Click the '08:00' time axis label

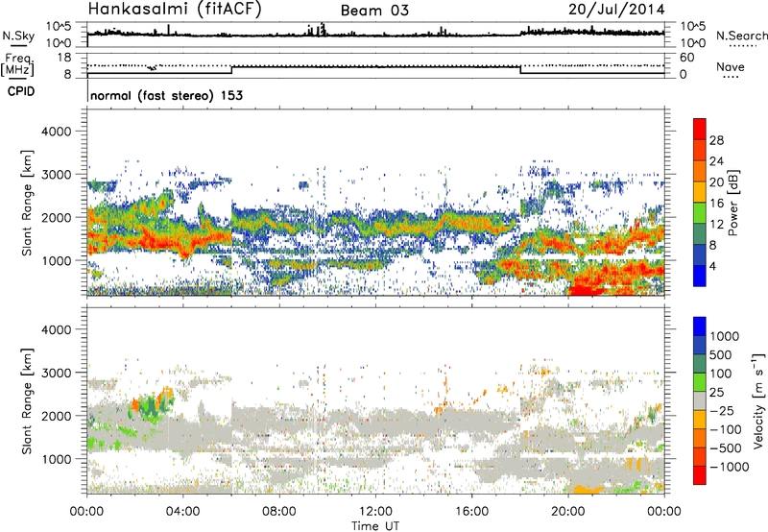pyautogui.click(x=278, y=512)
